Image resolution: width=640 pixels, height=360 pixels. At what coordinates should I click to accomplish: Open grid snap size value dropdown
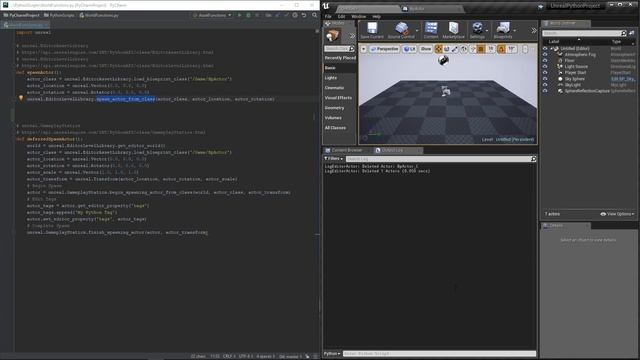[491, 49]
